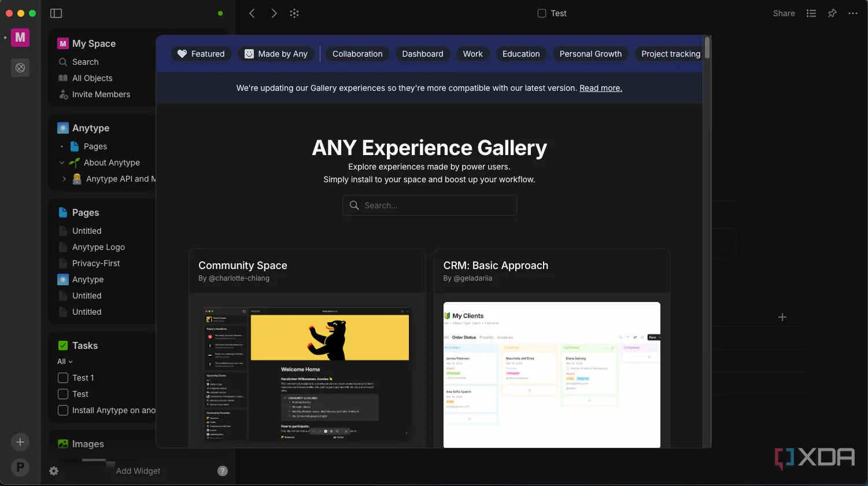Click the smiley icon on Made by Any
The image size is (868, 486).
(x=249, y=54)
